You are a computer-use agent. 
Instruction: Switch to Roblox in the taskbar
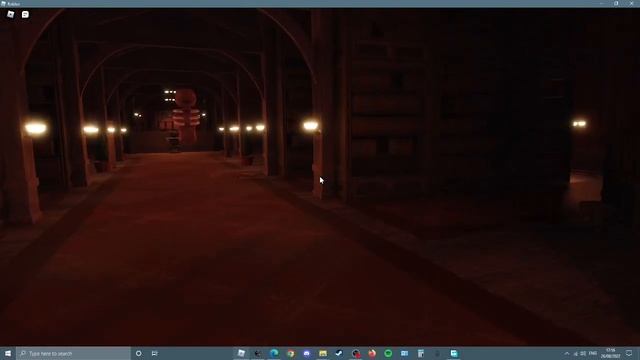point(241,353)
